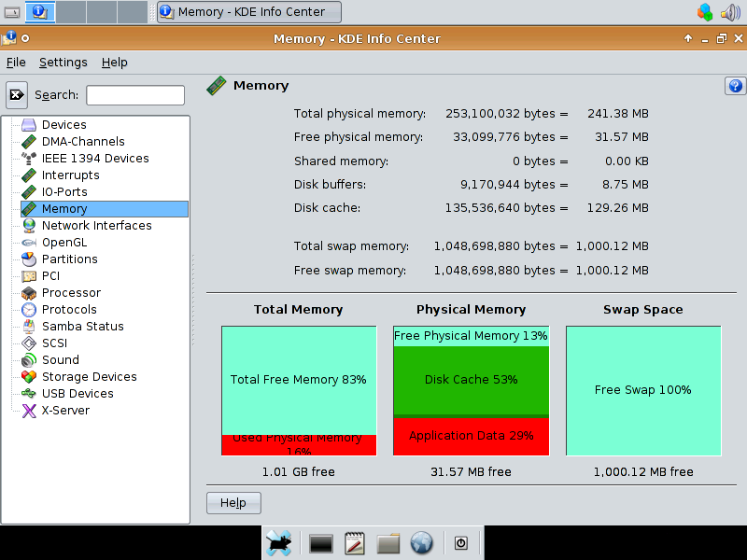Screen dimensions: 747x560
Task: Click the IO-Ports chip icon
Action: pyautogui.click(x=29, y=192)
